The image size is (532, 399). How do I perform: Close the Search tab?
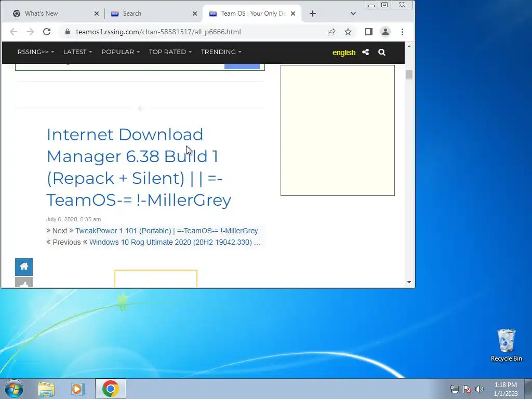[195, 14]
